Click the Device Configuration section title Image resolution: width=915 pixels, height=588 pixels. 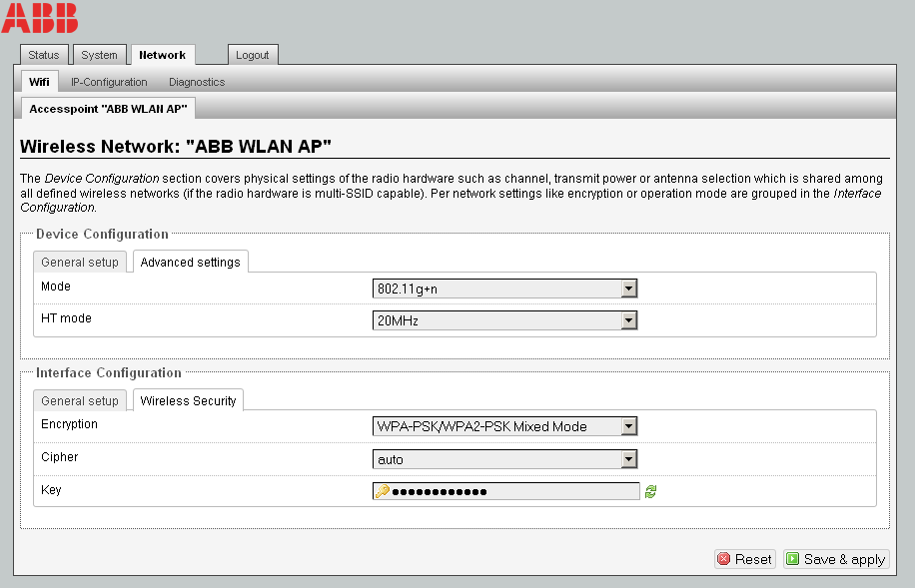tap(102, 234)
